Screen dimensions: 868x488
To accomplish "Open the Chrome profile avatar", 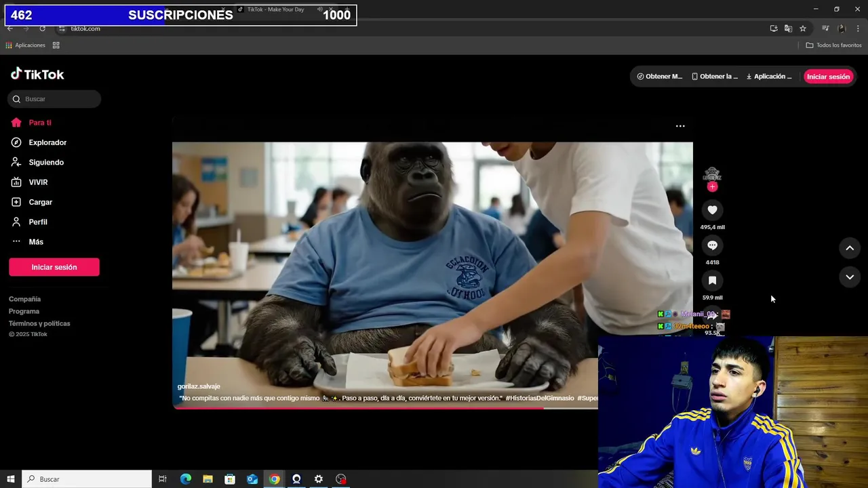I will tap(842, 28).
